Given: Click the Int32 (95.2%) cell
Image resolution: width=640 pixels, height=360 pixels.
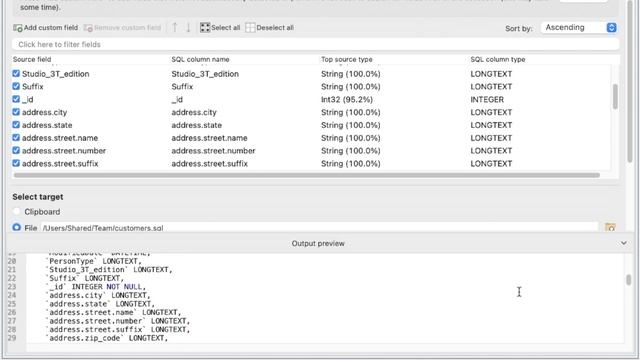Looking at the screenshot, I should point(347,100).
